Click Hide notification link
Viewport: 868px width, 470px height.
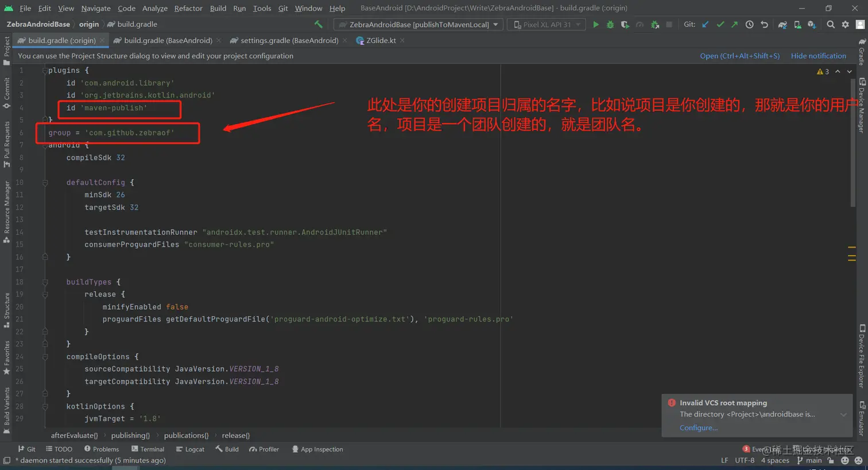click(x=819, y=56)
